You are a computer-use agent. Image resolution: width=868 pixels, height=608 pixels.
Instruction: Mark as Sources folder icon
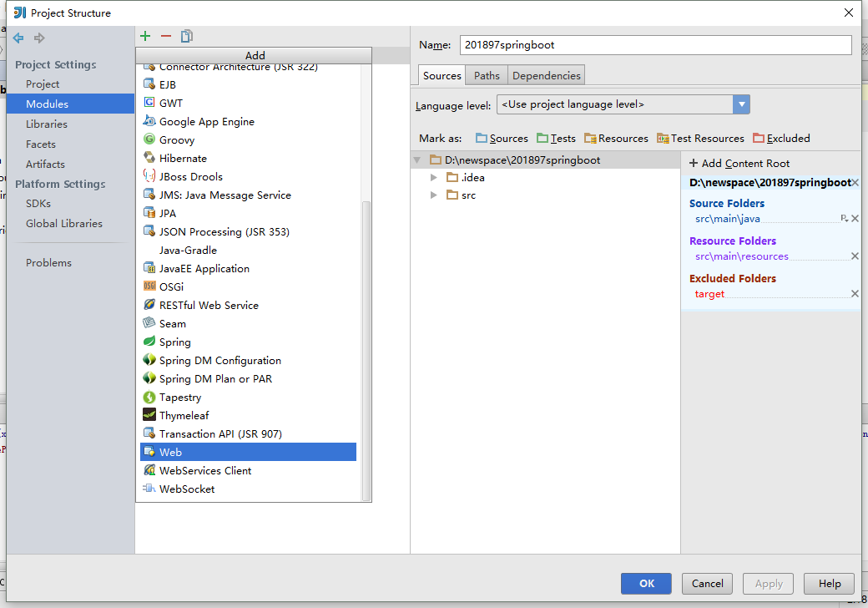pyautogui.click(x=482, y=139)
